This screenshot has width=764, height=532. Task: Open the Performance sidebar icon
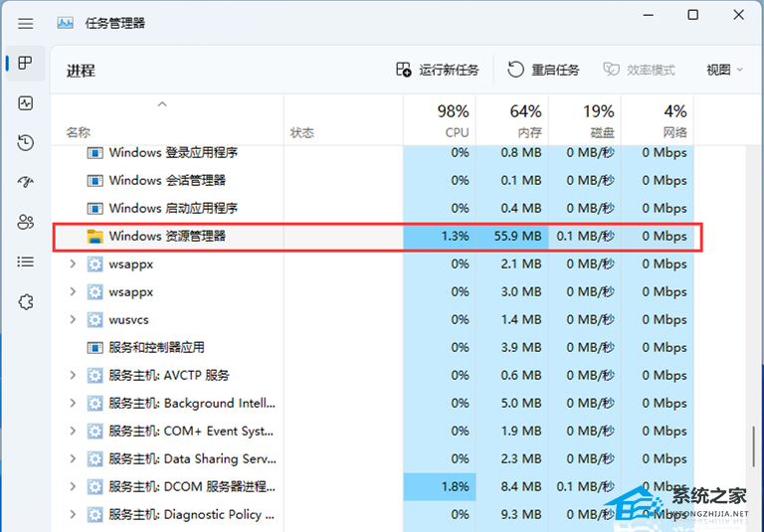click(x=25, y=102)
